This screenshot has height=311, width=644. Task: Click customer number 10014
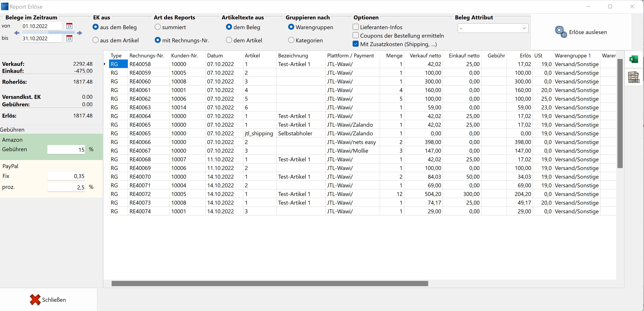(187, 107)
